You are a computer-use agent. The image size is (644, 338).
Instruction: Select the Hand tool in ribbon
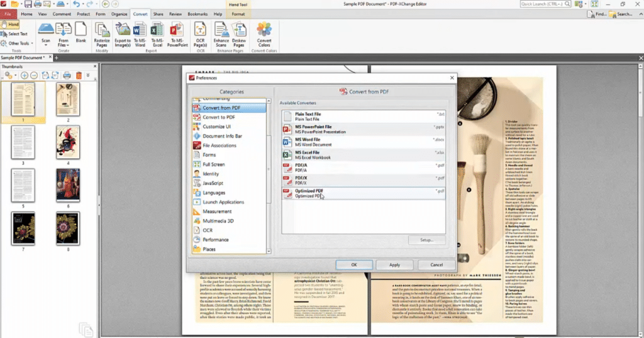coord(10,25)
